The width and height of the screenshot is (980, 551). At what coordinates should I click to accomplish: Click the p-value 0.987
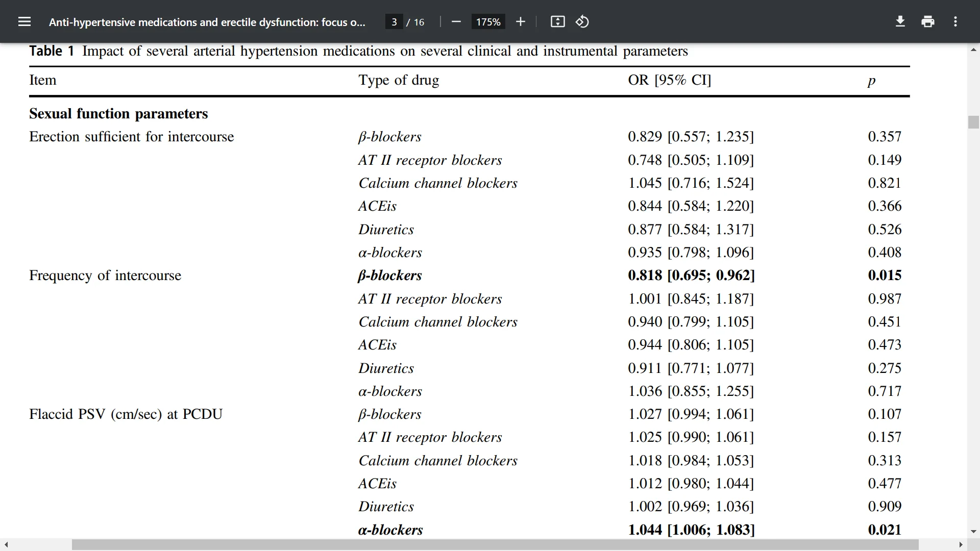coord(885,298)
